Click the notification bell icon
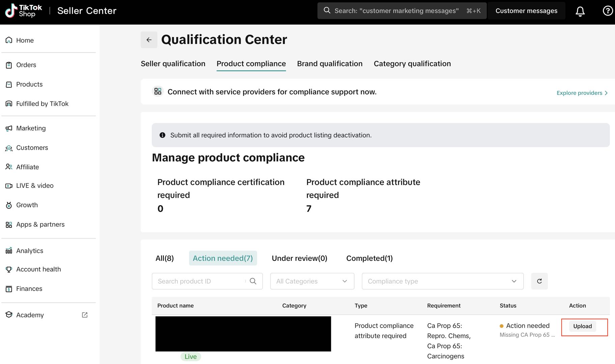Viewport: 615px width, 364px height. pyautogui.click(x=580, y=11)
